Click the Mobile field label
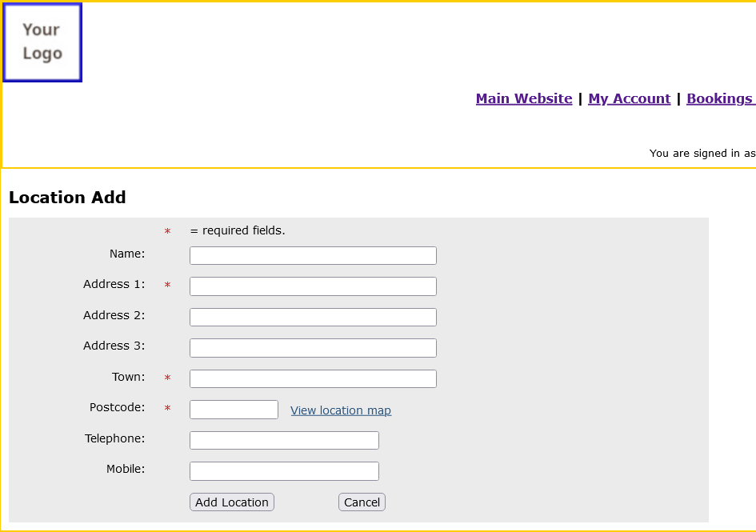 (x=126, y=469)
